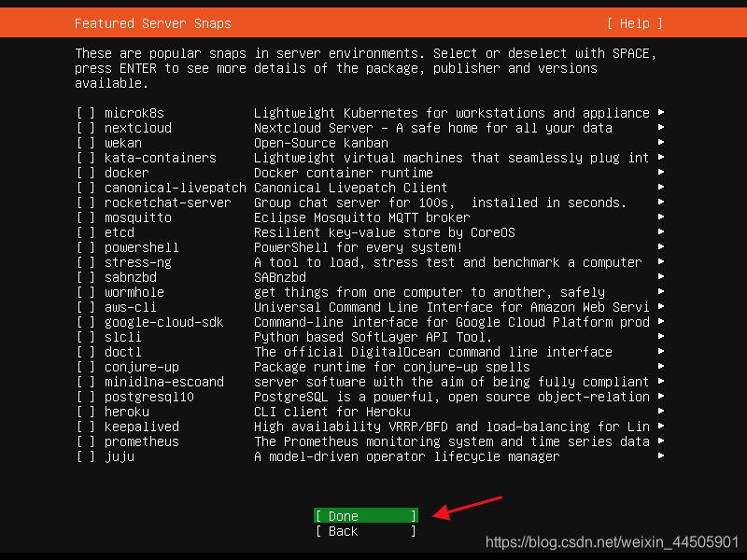Open the etcd row details arrow

click(x=661, y=231)
